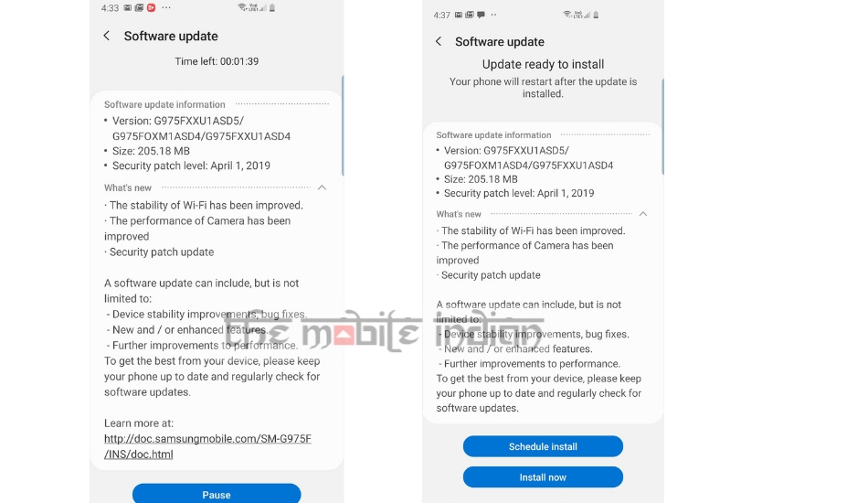The height and width of the screenshot is (503, 868).
Task: Tap the Time left 00:01:39 download status
Action: point(217,61)
